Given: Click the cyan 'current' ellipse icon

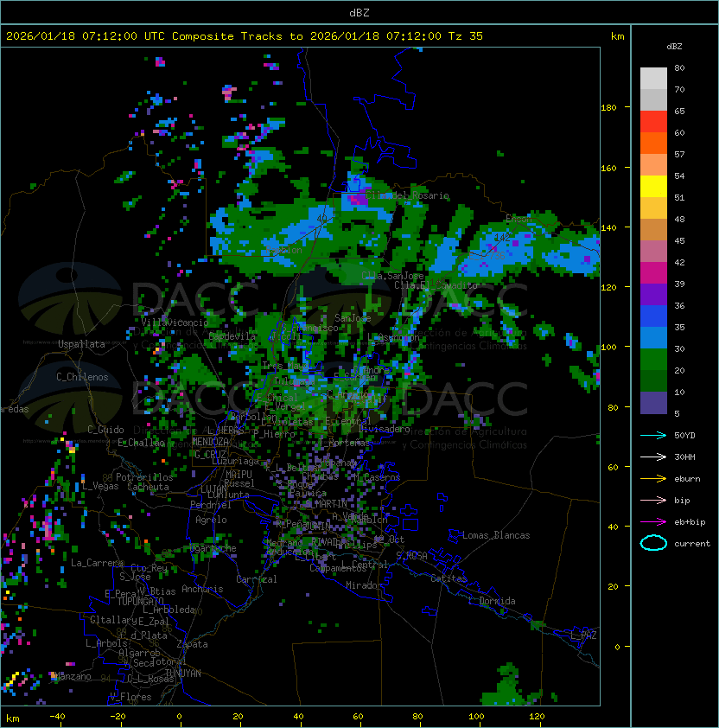Looking at the screenshot, I should click(653, 543).
